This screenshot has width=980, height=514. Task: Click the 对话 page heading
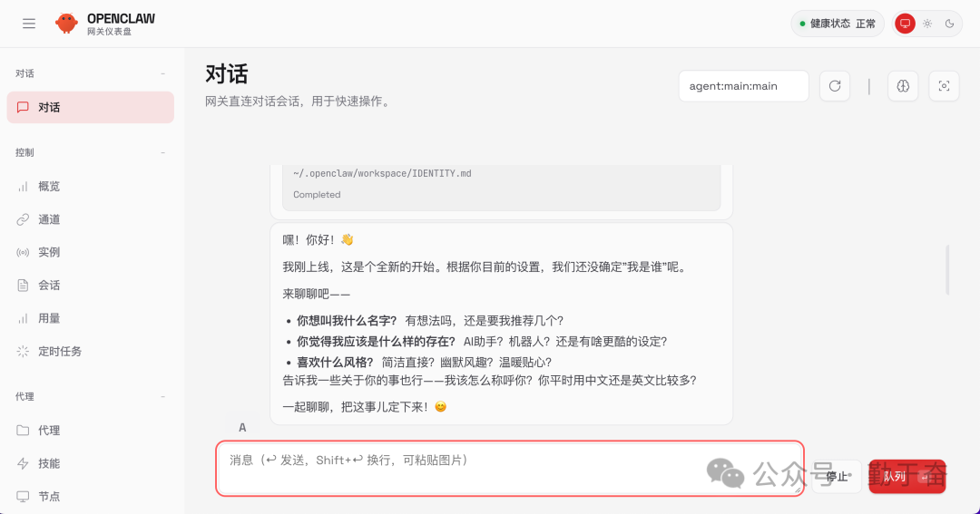227,74
